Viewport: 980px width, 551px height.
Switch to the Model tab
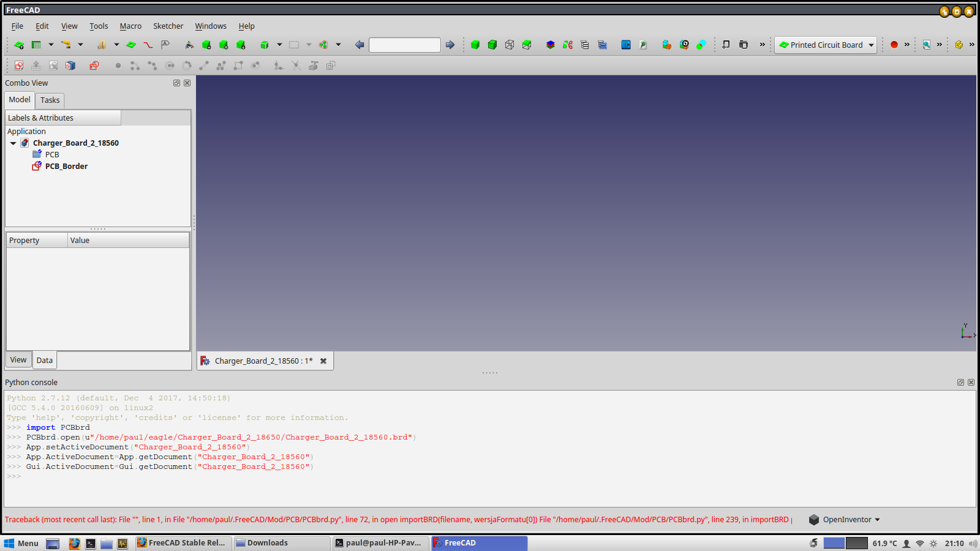(x=20, y=100)
